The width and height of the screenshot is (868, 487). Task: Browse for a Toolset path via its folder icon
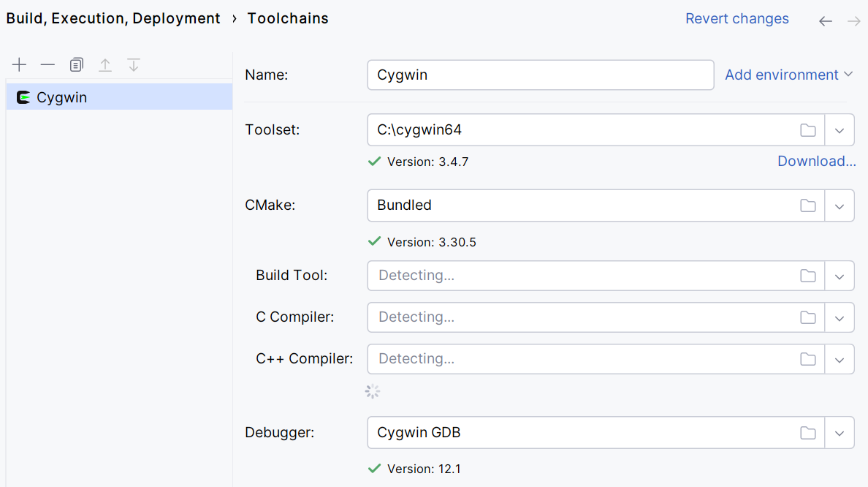[x=808, y=129]
